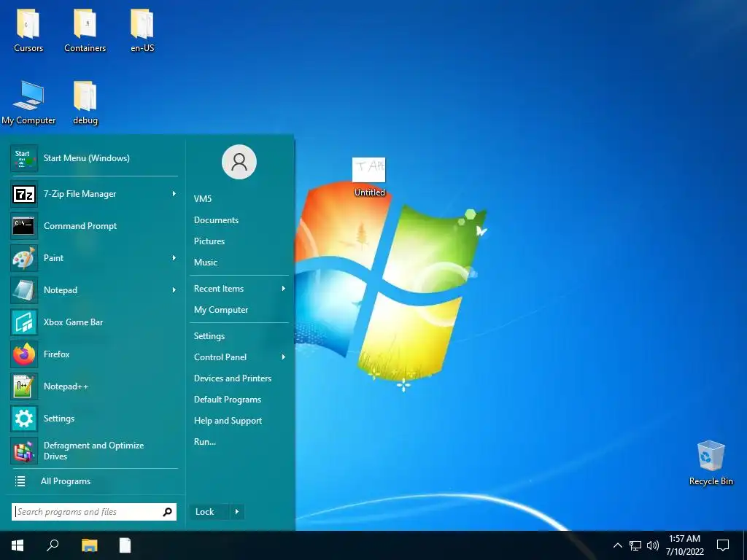Expand the Paint recent files arrow
Screen dimensions: 747x560
[x=174, y=257]
